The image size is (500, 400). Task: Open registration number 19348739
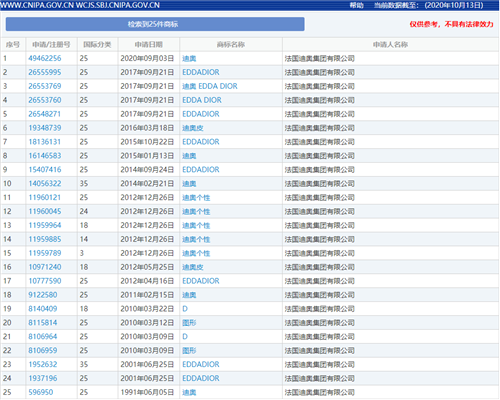tap(45, 128)
